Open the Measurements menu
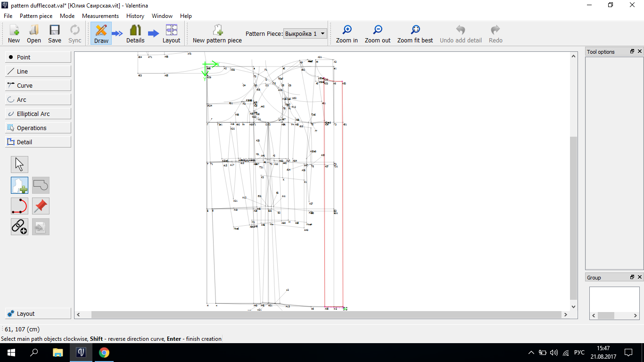The width and height of the screenshot is (644, 362). pos(100,16)
